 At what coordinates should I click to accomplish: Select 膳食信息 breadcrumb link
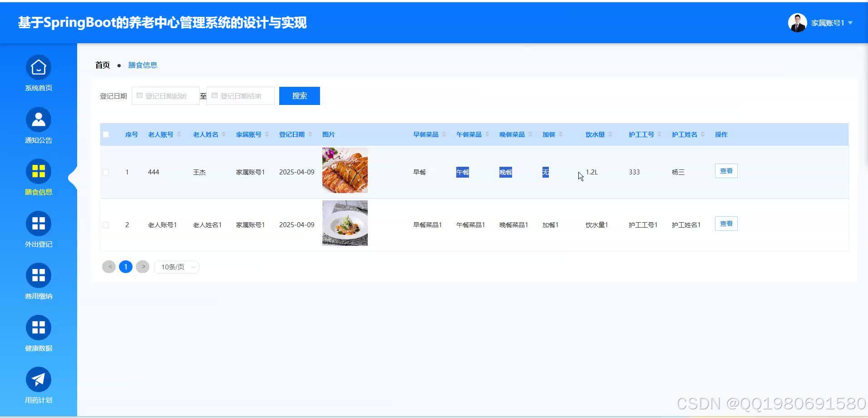[x=143, y=65]
